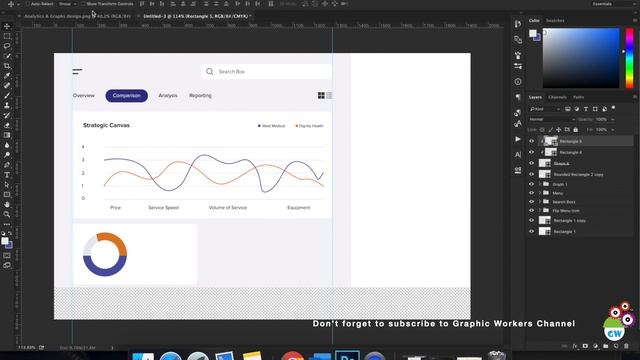The width and height of the screenshot is (640, 360).
Task: Toggle Quick Mask mode in toolbar
Action: click(7, 256)
